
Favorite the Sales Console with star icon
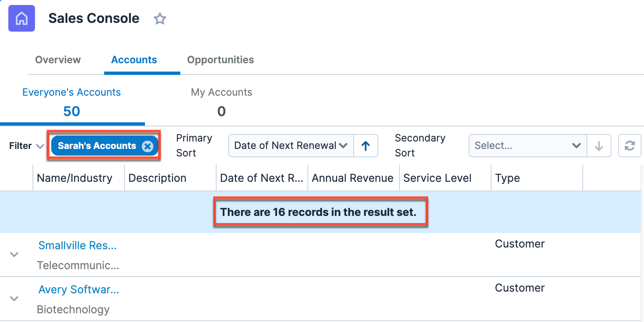(x=160, y=19)
